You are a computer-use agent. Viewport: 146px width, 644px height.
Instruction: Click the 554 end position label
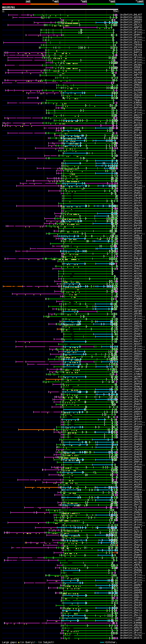[x=115, y=11]
